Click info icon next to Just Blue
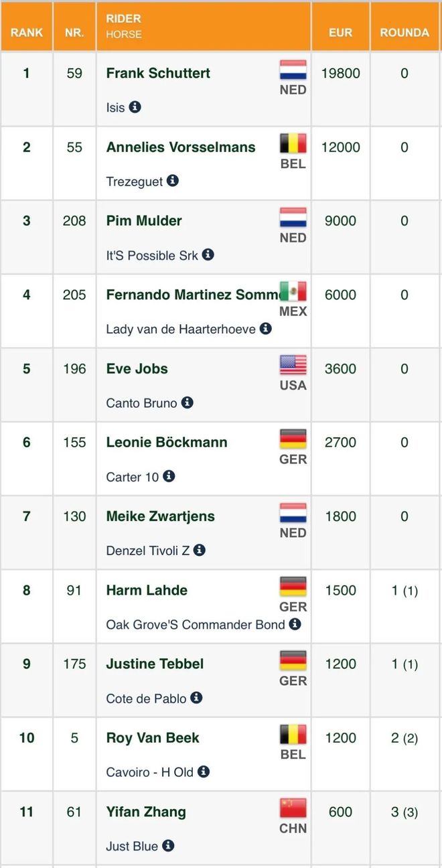The image size is (442, 868). 169,845
